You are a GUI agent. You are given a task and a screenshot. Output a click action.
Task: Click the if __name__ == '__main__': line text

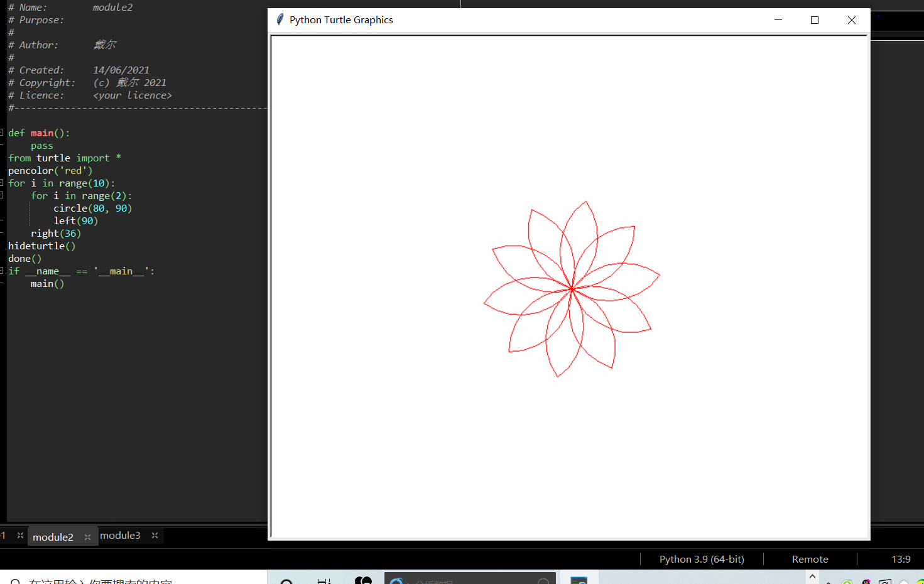(x=82, y=271)
